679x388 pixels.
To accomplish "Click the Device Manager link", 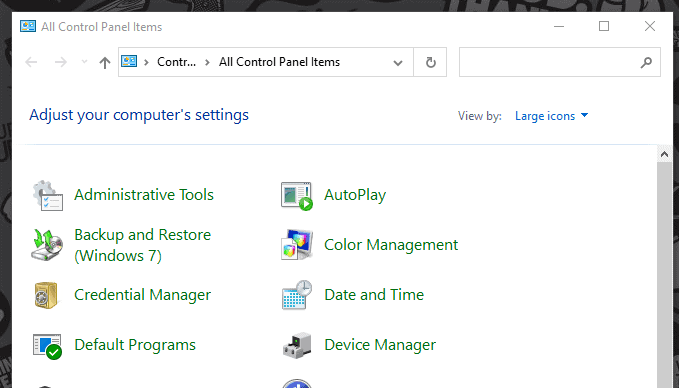I will (380, 345).
